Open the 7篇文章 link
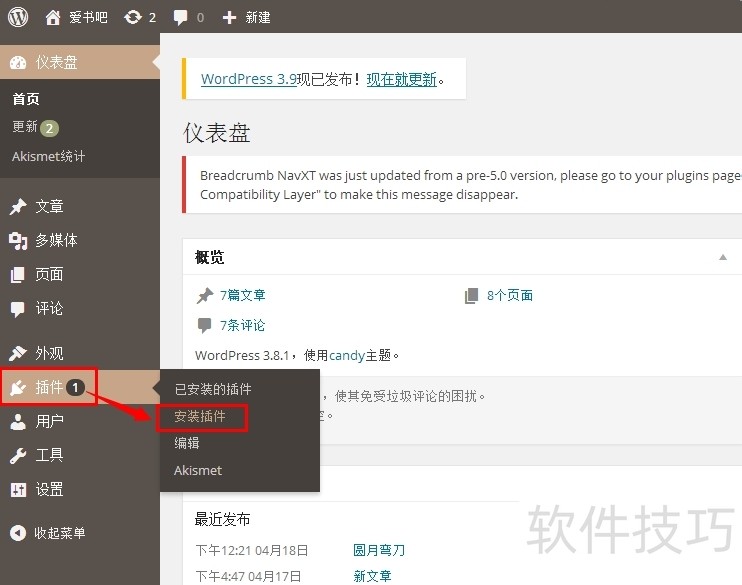 pyautogui.click(x=242, y=296)
